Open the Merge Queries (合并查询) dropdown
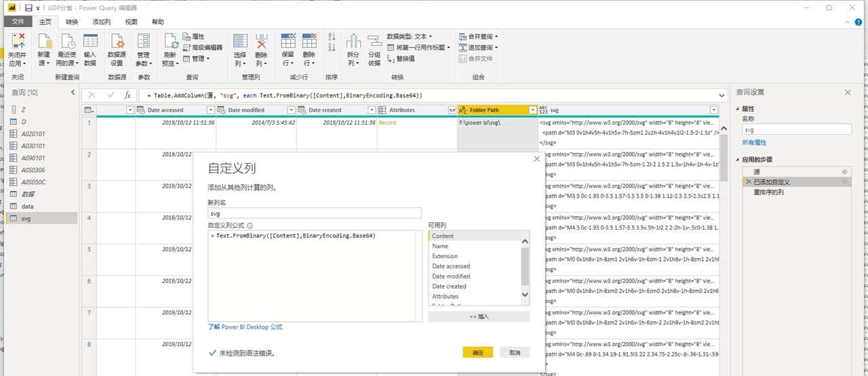The image size is (868, 376). [x=479, y=37]
